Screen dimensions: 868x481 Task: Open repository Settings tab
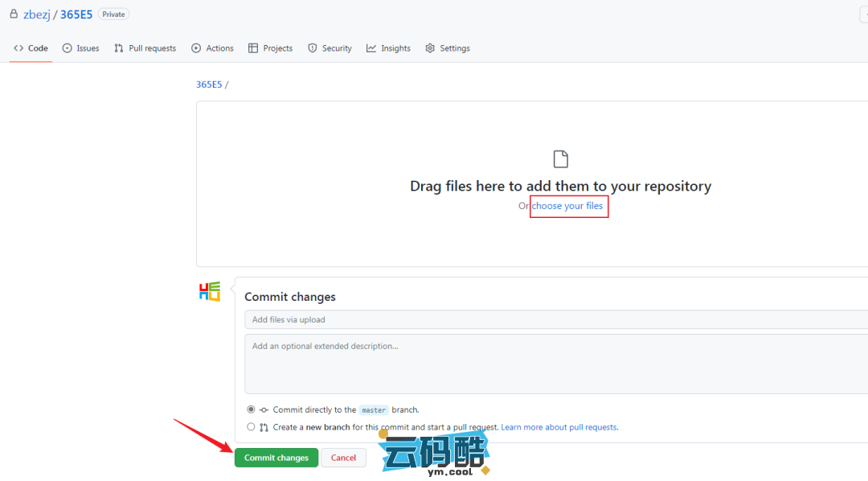(448, 48)
